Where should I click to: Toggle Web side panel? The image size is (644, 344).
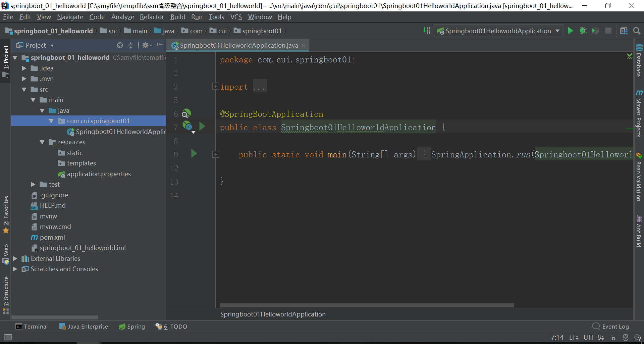6,254
